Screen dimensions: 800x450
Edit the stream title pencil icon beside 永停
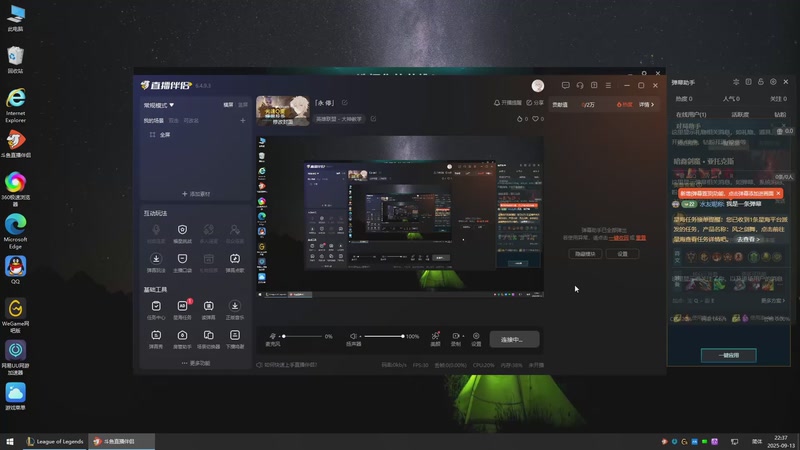345,103
